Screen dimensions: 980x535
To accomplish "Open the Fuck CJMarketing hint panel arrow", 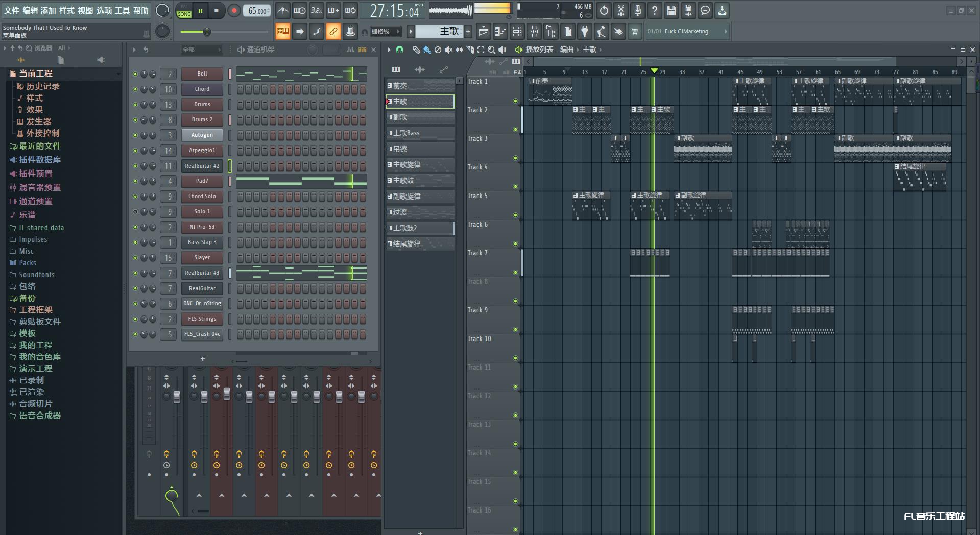I will click(x=726, y=32).
